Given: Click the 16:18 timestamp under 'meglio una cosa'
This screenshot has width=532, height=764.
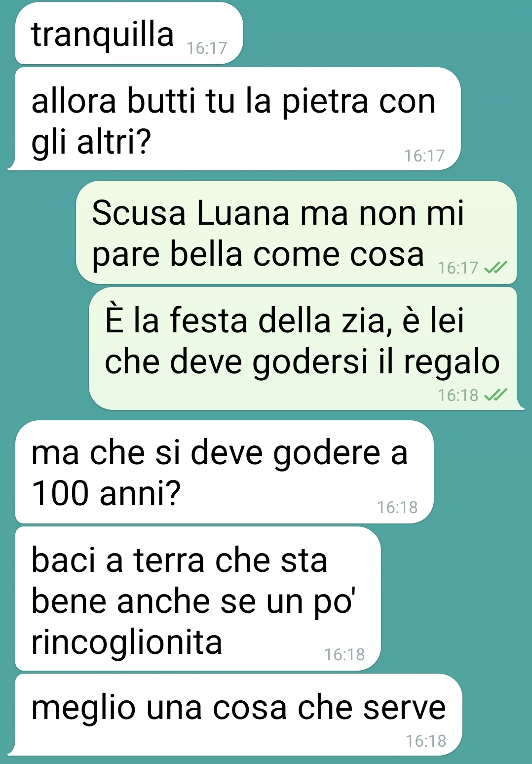Looking at the screenshot, I should point(426,741).
